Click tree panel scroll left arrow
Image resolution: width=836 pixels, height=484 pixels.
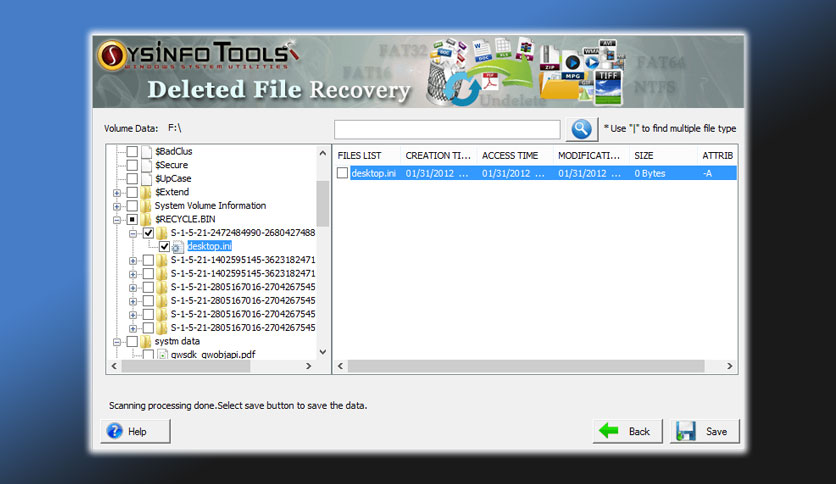(114, 366)
